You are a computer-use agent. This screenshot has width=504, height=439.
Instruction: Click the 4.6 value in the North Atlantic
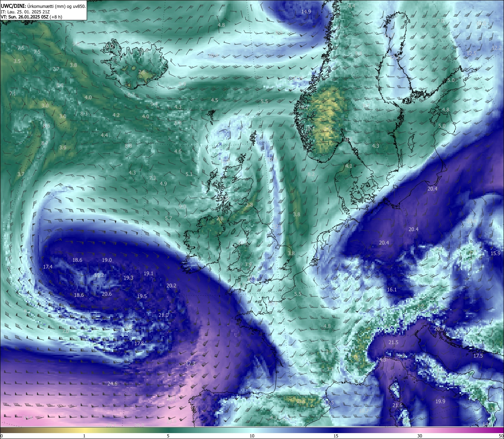pyautogui.click(x=178, y=151)
